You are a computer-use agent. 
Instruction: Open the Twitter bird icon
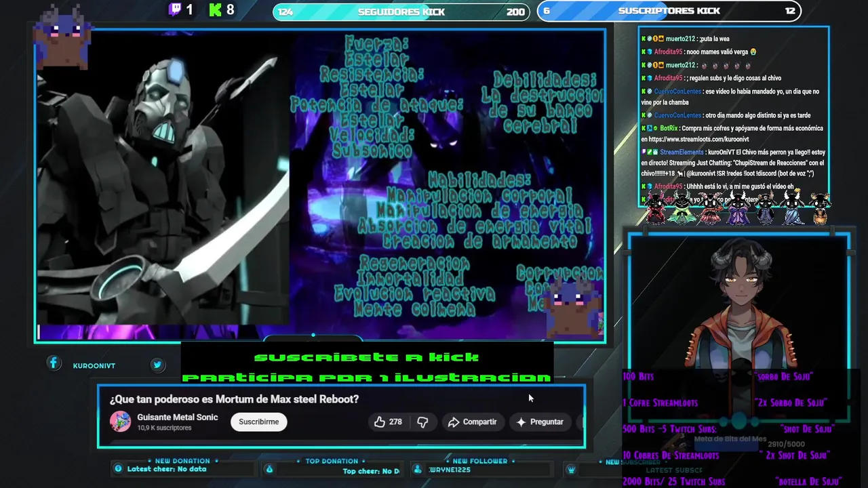click(x=157, y=365)
